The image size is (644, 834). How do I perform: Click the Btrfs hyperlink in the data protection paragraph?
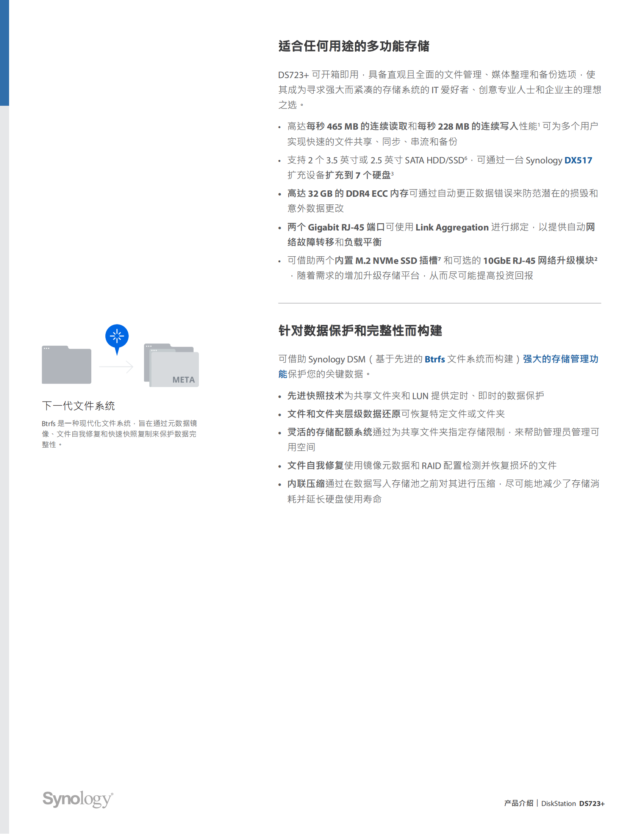point(435,359)
